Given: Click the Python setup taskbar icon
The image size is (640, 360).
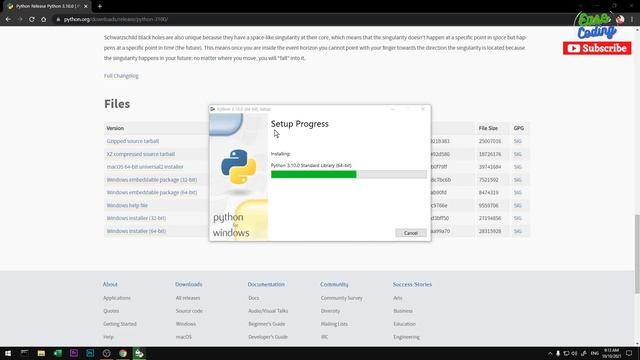Looking at the screenshot, I should click(139, 353).
